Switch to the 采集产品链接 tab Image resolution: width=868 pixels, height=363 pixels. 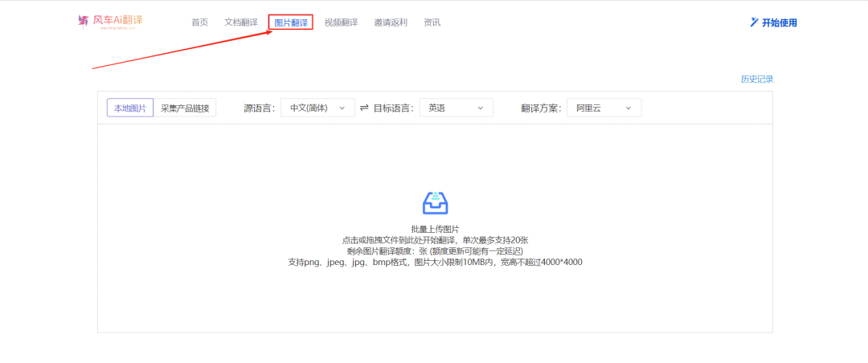click(x=185, y=108)
